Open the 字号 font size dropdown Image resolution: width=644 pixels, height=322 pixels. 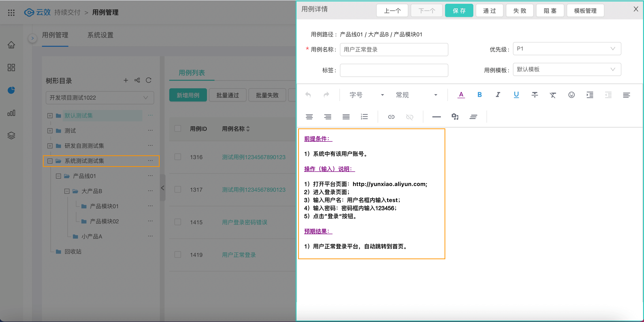(x=367, y=95)
